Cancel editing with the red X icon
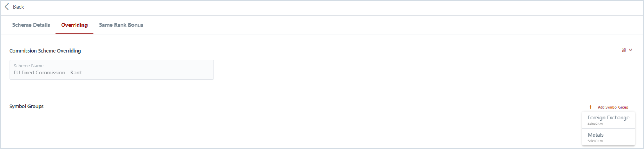This screenshot has width=644, height=149. [x=630, y=50]
